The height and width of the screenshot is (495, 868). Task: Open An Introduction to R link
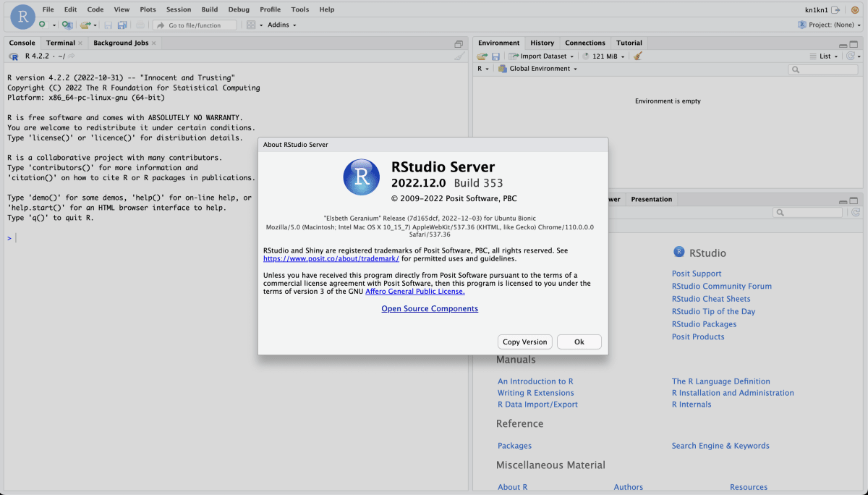[x=535, y=381]
